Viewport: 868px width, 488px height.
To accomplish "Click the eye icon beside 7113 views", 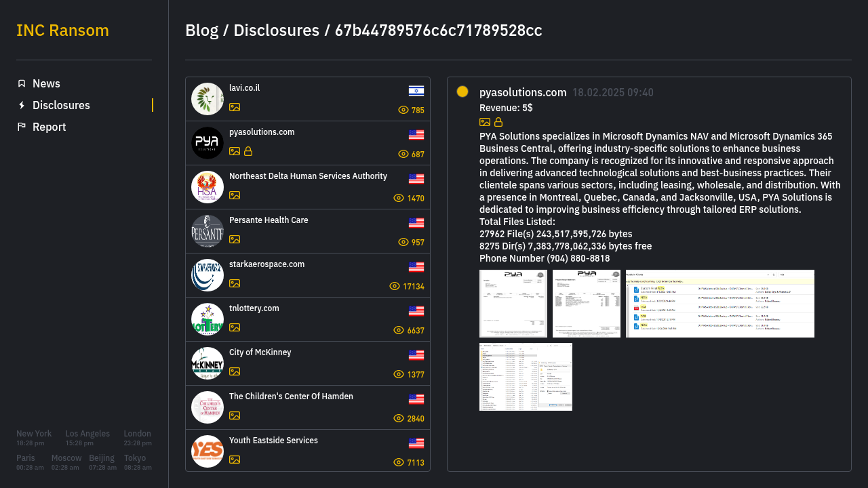I will tap(399, 462).
